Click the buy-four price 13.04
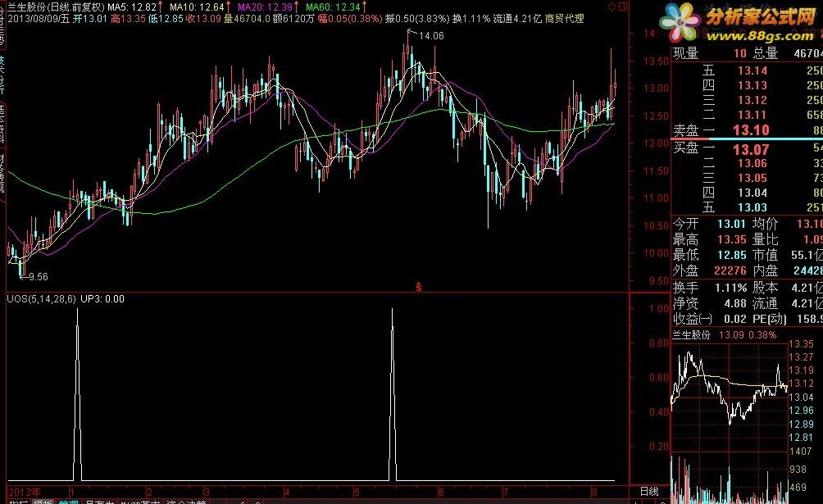The image size is (823, 504). tap(753, 193)
